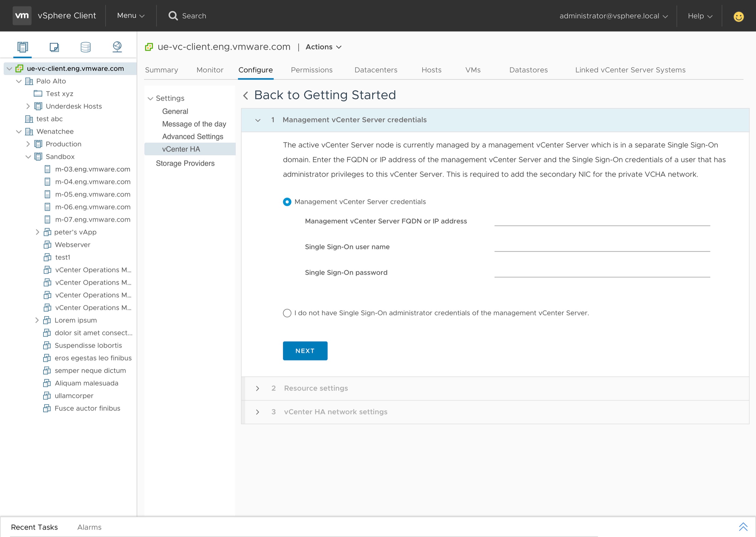Collapse the Settings section in the Configure sidebar

coord(150,99)
